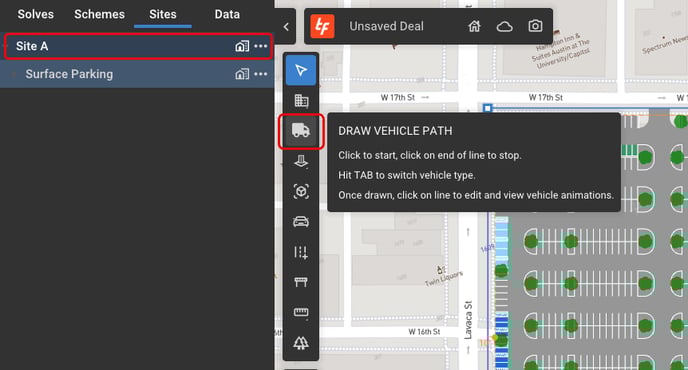The width and height of the screenshot is (688, 370).
Task: Click the 3D cube scan tool icon
Action: click(x=301, y=191)
